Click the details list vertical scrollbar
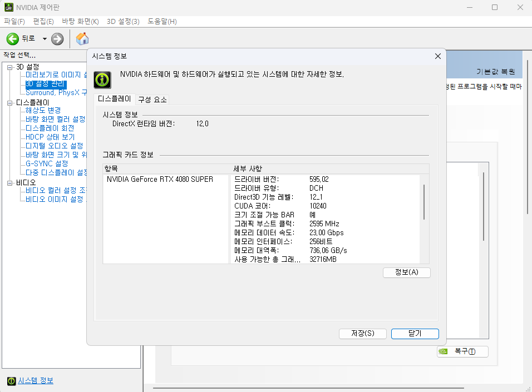 coord(424,202)
